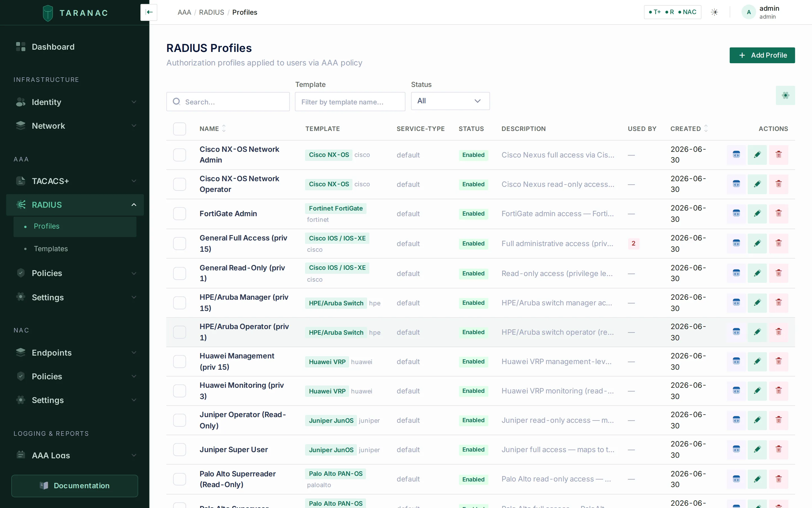Image resolution: width=812 pixels, height=508 pixels.
Task: Expand the AAA Logs sidebar section
Action: [x=75, y=455]
